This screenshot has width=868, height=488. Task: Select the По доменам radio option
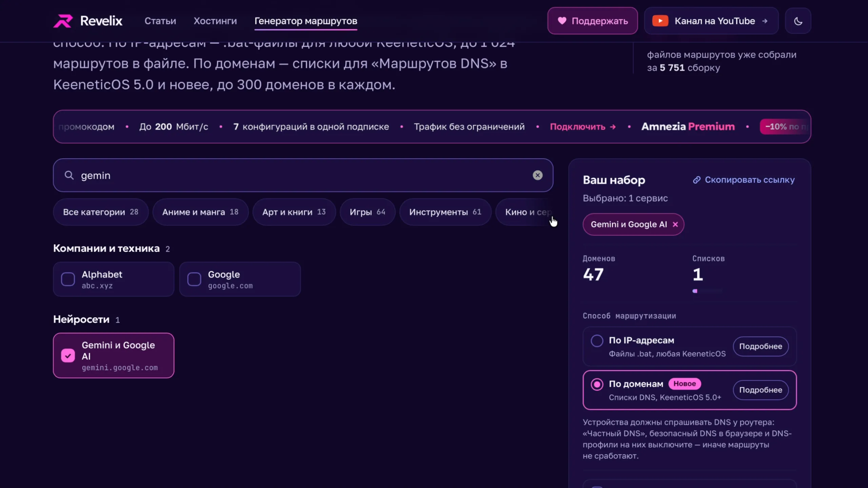[597, 384]
